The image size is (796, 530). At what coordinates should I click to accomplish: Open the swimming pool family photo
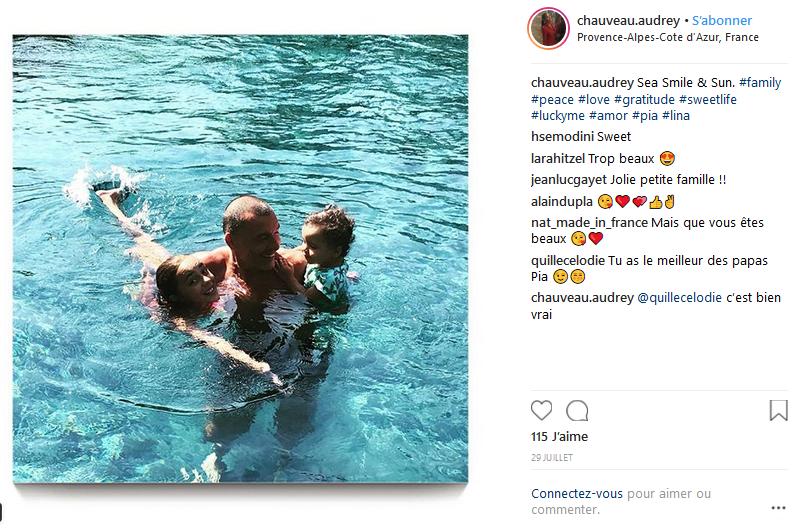tap(241, 258)
